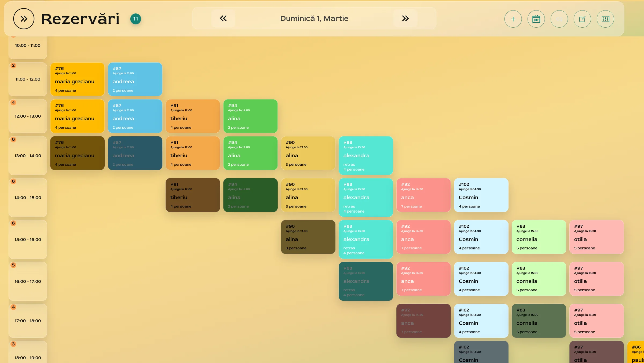Click the plus icon to add reservation
The height and width of the screenshot is (363, 644).
tap(513, 19)
